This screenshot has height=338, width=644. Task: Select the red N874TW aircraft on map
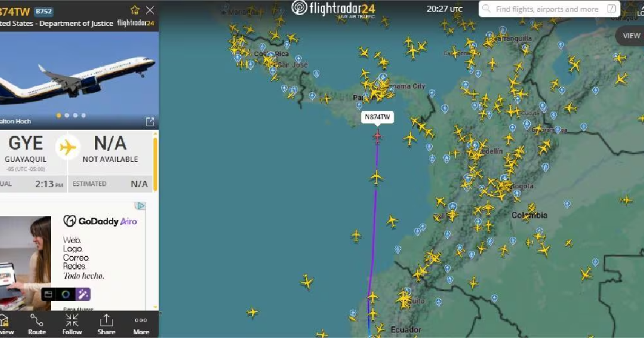tap(377, 136)
